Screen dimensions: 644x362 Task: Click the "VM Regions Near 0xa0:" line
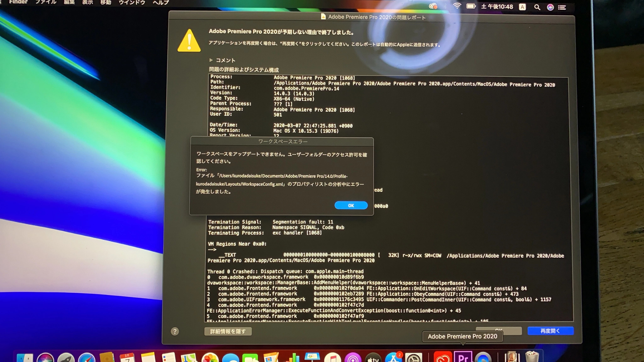click(x=237, y=244)
